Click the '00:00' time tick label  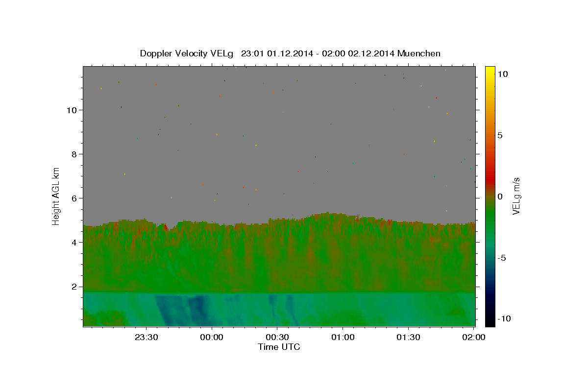pos(212,337)
